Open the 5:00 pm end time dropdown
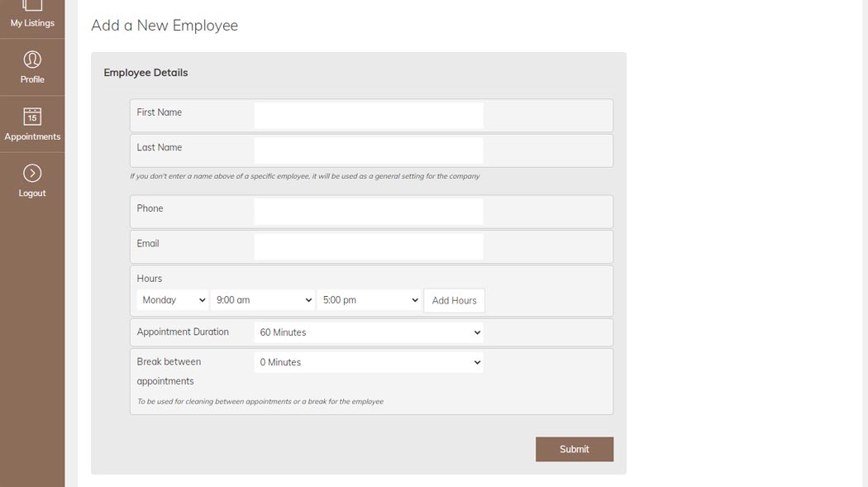Image resolution: width=868 pixels, height=487 pixels. [369, 300]
